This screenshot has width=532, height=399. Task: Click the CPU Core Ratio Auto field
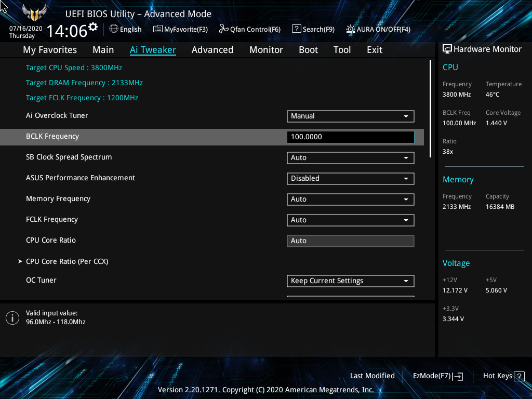(351, 241)
